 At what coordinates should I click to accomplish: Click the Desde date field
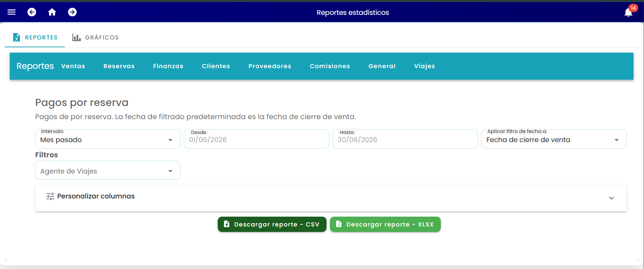257,139
